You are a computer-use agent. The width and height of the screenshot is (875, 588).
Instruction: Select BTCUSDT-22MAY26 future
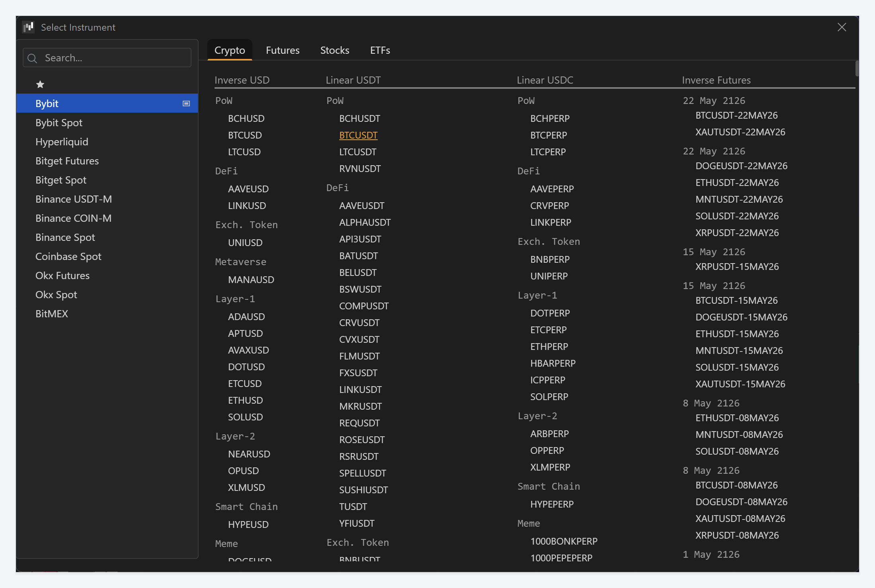(x=736, y=115)
